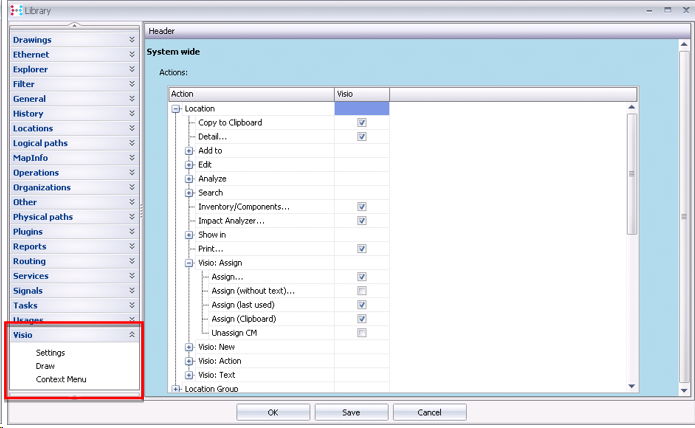
Task: Click actions tree scroll-up arrow
Action: (x=632, y=107)
